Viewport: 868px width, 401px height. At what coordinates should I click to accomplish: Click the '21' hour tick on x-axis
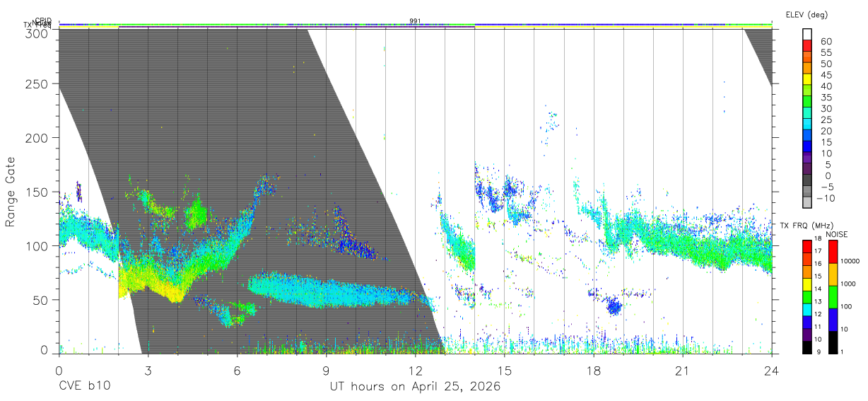pos(682,370)
